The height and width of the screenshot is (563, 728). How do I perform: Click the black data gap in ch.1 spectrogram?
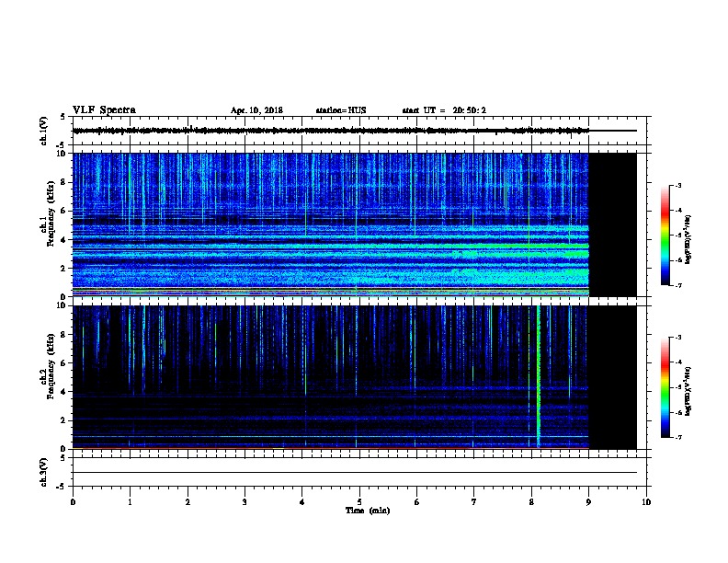[x=612, y=224]
